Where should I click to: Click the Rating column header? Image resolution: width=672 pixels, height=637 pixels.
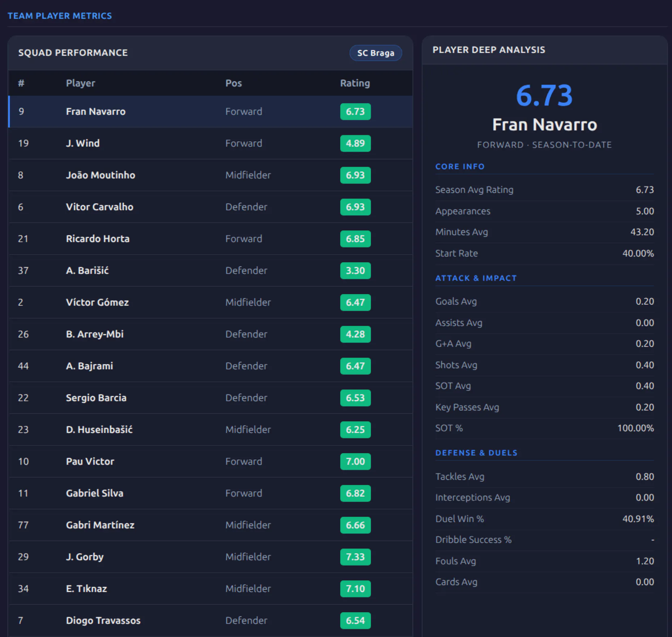(x=355, y=83)
